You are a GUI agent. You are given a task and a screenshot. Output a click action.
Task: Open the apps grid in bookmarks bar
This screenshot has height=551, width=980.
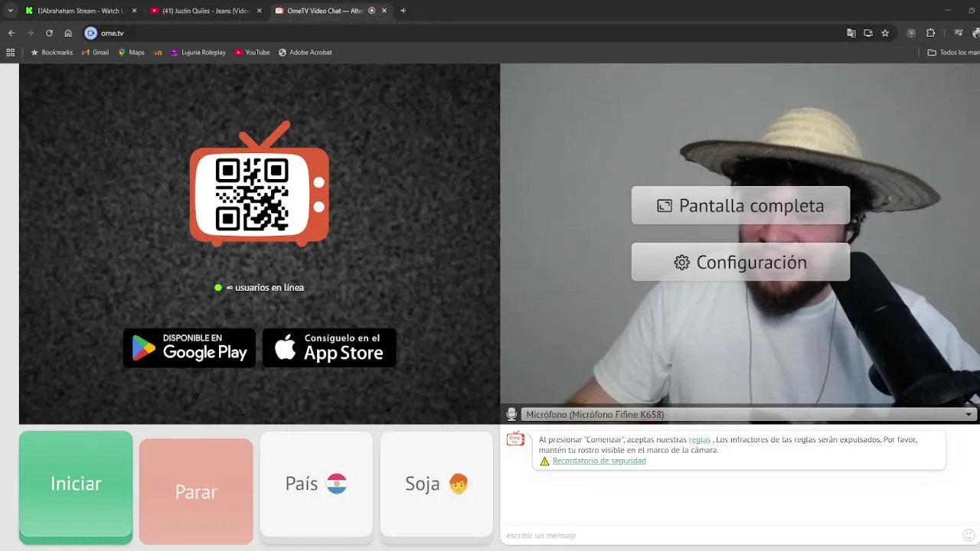pos(10,52)
